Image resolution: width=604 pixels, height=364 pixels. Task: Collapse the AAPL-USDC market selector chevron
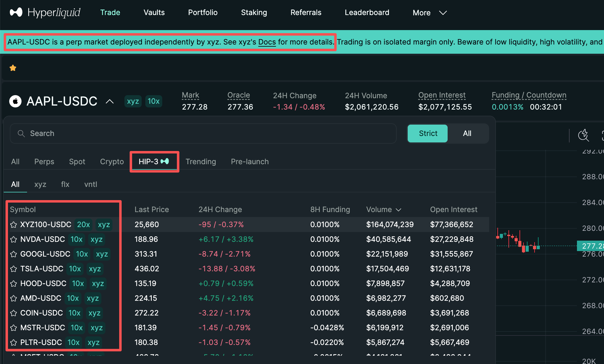[x=110, y=102]
